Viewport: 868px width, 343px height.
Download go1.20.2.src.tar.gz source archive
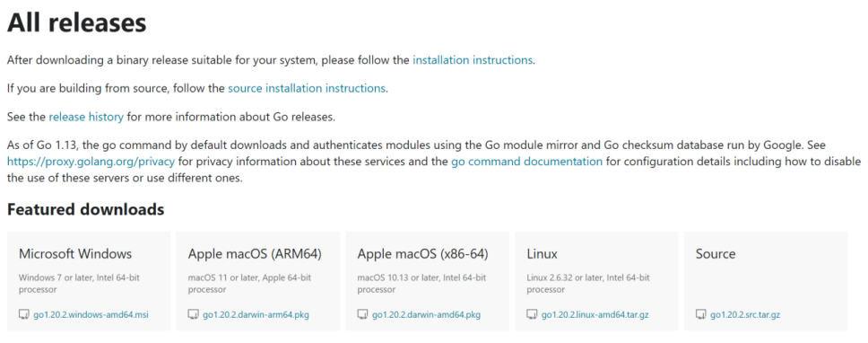point(745,315)
